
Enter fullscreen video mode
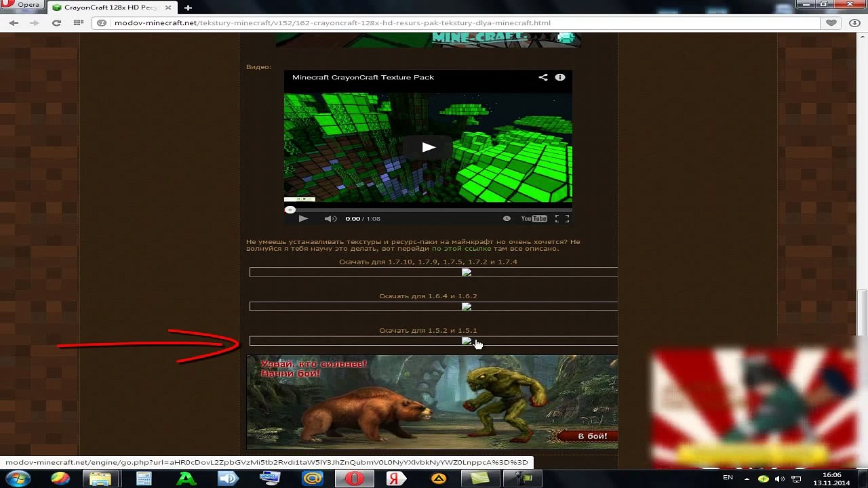pyautogui.click(x=562, y=218)
